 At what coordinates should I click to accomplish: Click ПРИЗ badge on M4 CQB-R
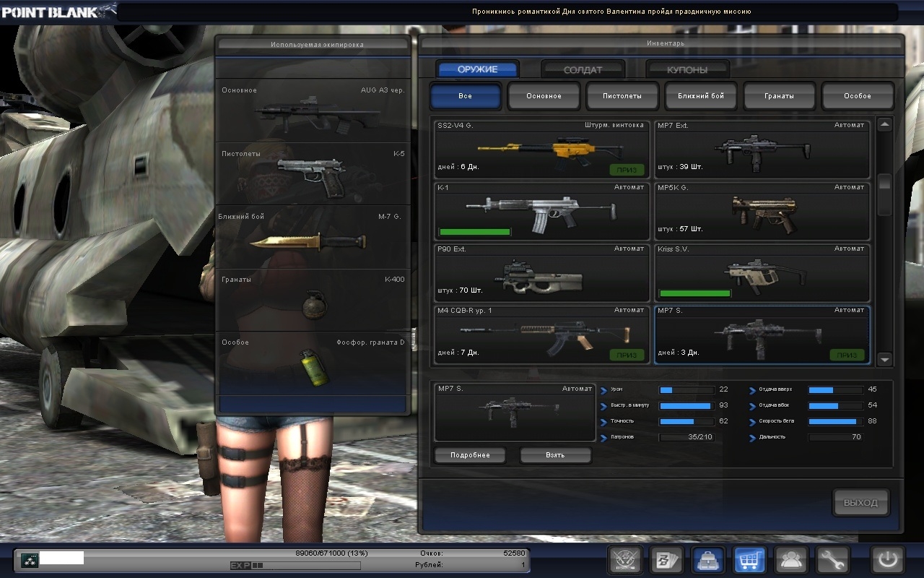(x=627, y=355)
